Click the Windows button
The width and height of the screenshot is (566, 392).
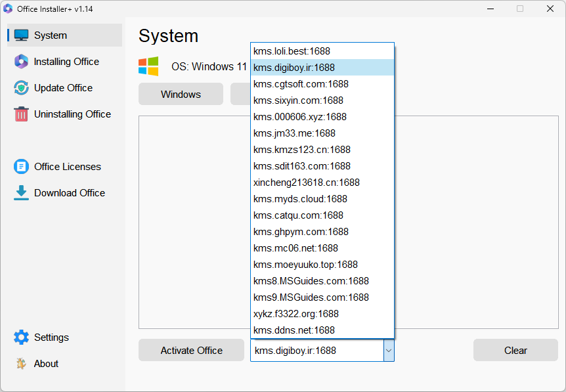pyautogui.click(x=181, y=94)
